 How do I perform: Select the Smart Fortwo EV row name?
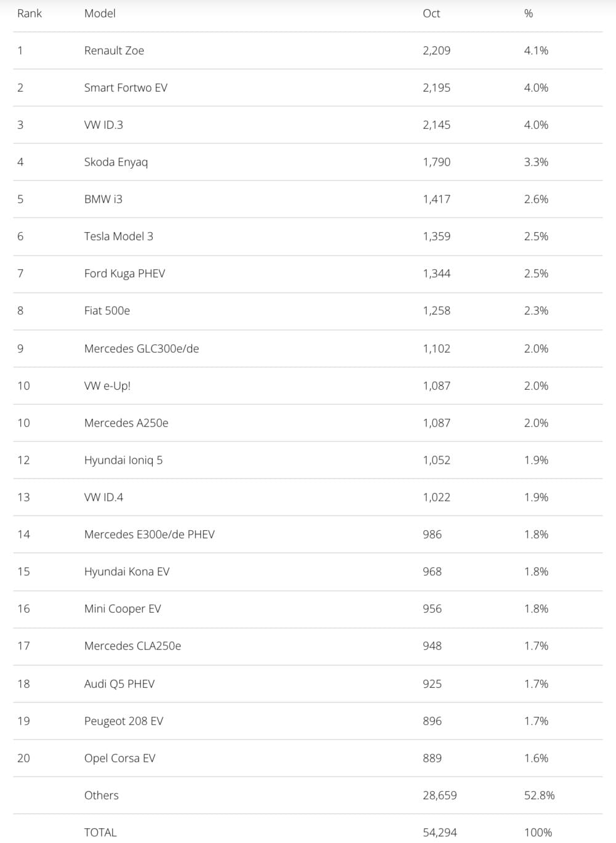point(126,87)
